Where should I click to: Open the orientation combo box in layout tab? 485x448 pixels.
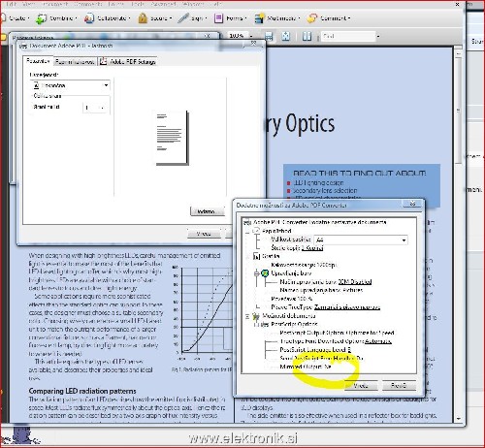coord(71,85)
